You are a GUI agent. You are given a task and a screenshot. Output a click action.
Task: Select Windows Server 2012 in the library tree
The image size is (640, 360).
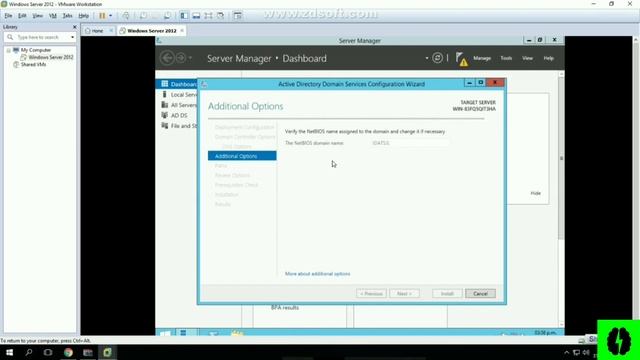pos(51,57)
